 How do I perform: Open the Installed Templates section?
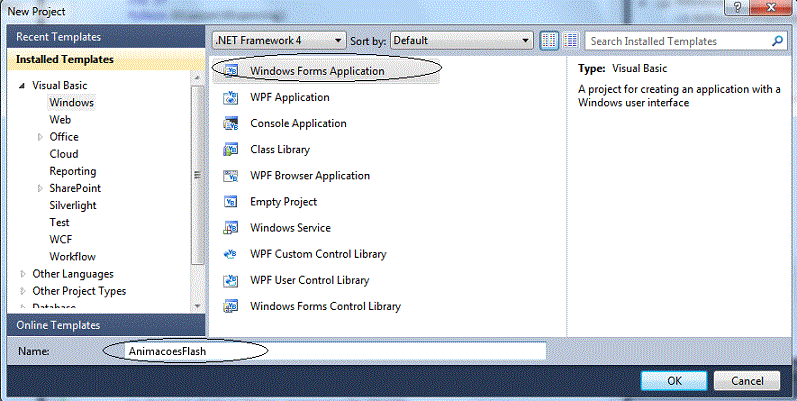(106, 59)
